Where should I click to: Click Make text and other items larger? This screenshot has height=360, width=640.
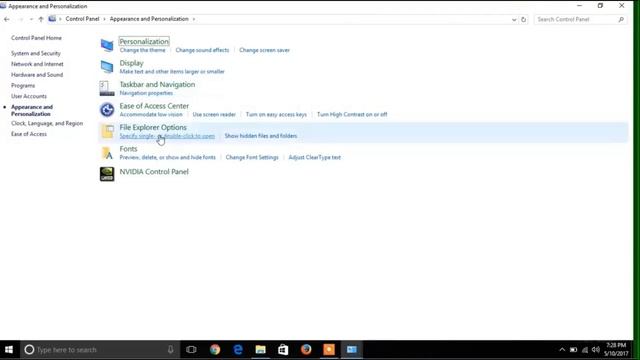pyautogui.click(x=172, y=71)
